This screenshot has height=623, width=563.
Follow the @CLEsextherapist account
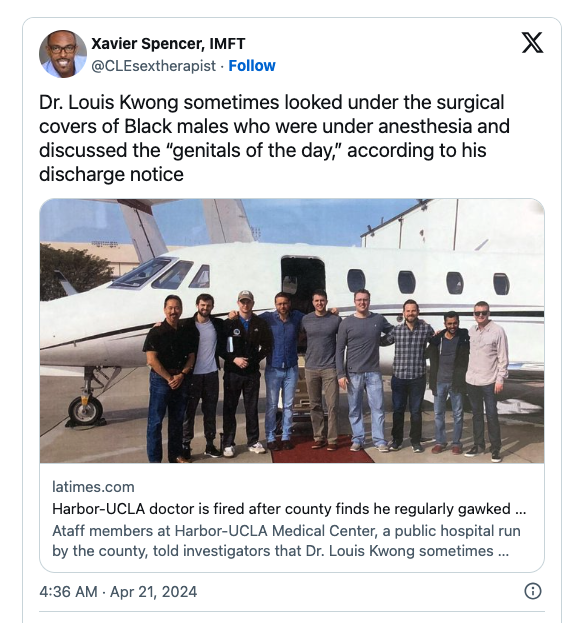click(252, 66)
